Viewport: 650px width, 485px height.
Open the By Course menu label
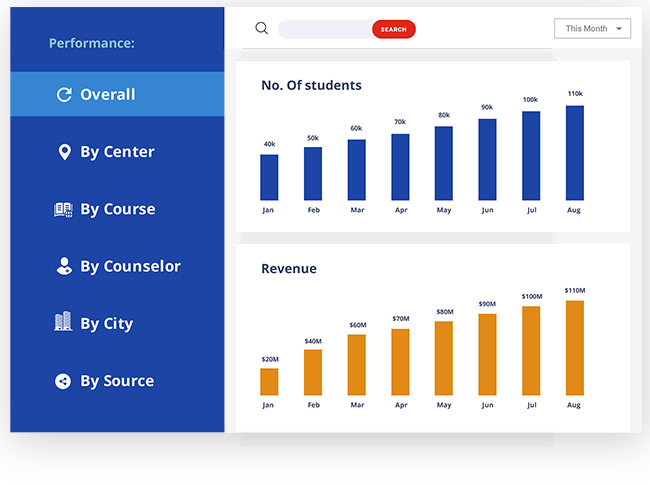coord(118,209)
